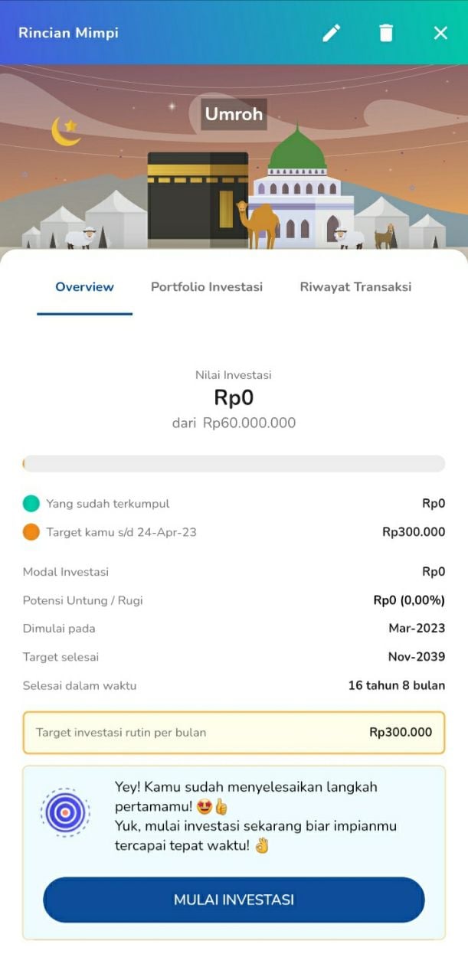
Task: Tap the camel in the banner
Action: [x=258, y=225]
